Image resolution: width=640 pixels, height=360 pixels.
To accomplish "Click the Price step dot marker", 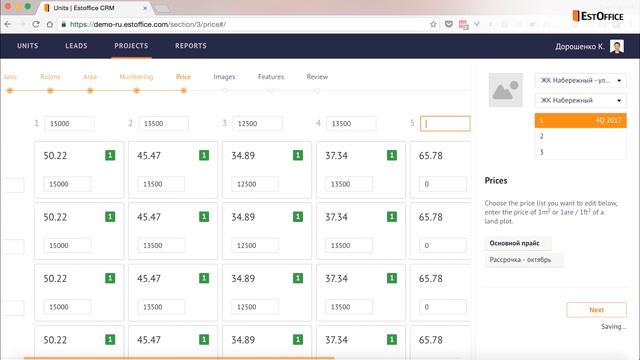I will (x=184, y=91).
